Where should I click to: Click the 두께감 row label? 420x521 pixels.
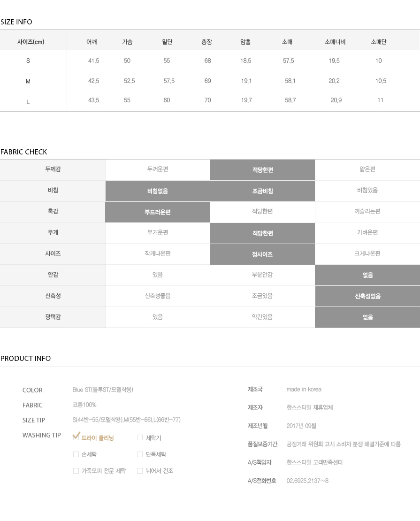pyautogui.click(x=53, y=169)
